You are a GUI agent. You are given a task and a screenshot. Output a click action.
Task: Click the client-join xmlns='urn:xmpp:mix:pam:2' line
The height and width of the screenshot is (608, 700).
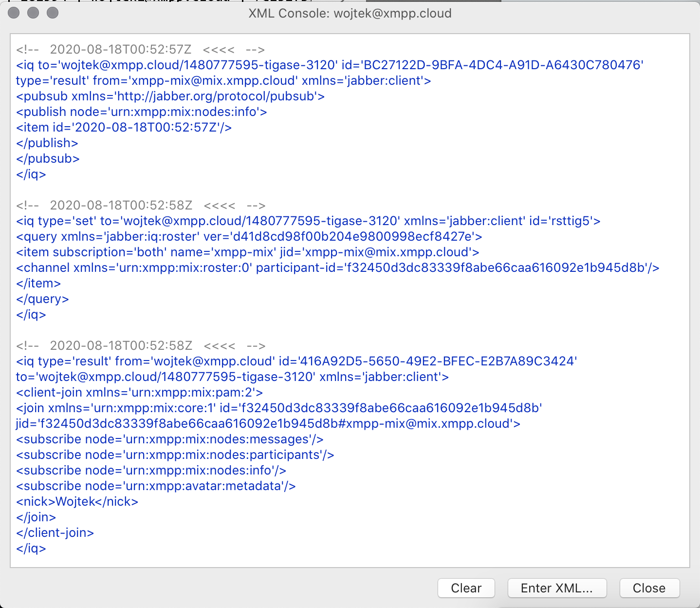140,393
